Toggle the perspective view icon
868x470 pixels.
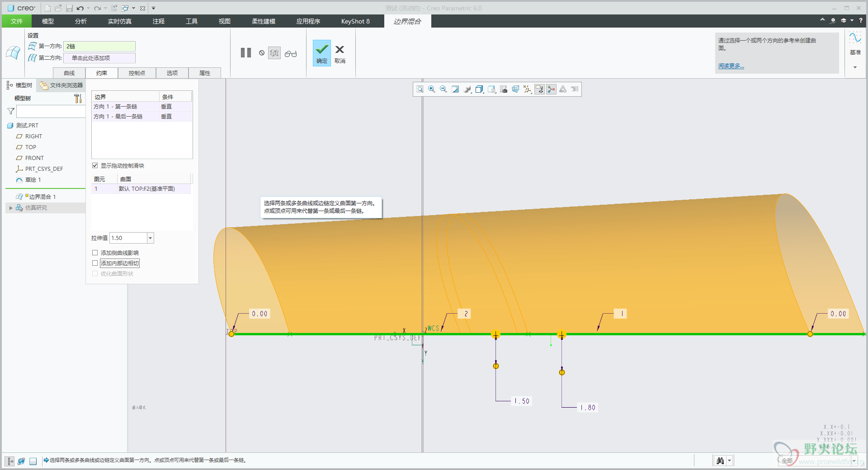[515, 89]
